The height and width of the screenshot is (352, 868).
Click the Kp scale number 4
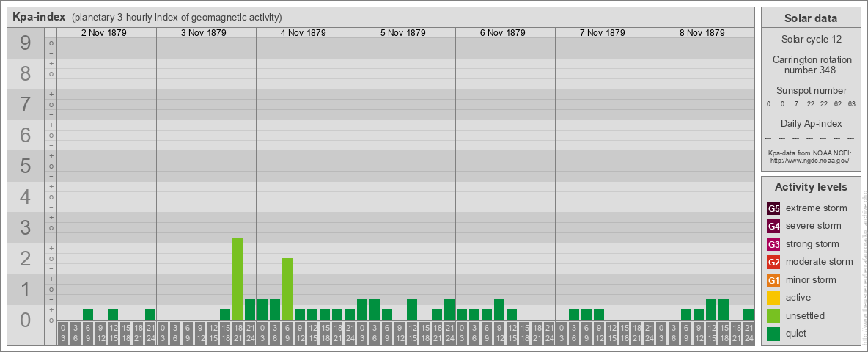point(25,197)
